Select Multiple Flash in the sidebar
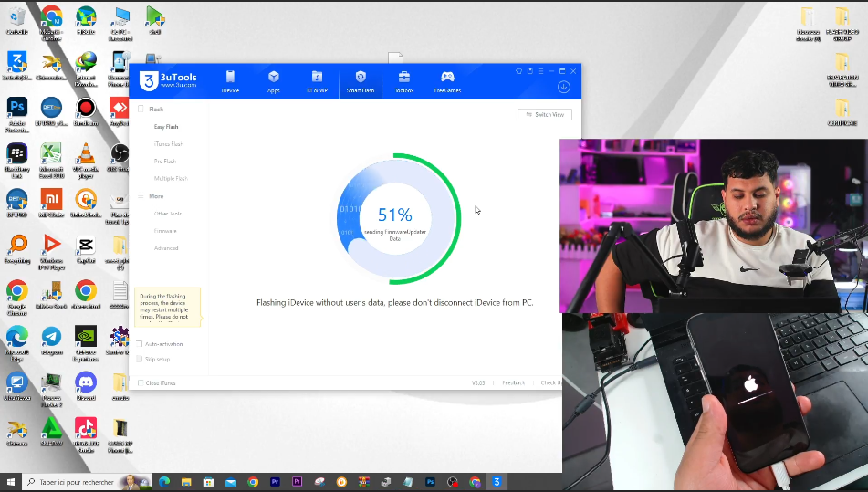This screenshot has width=868, height=492. (171, 178)
